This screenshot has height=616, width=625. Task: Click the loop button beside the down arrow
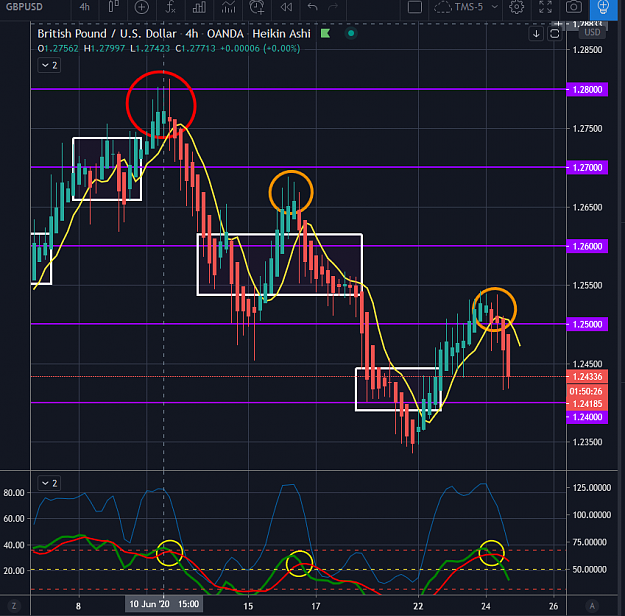pyautogui.click(x=554, y=34)
